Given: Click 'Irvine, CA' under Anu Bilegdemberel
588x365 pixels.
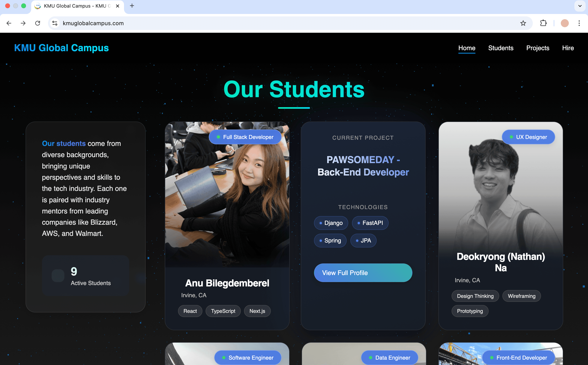Looking at the screenshot, I should [194, 295].
